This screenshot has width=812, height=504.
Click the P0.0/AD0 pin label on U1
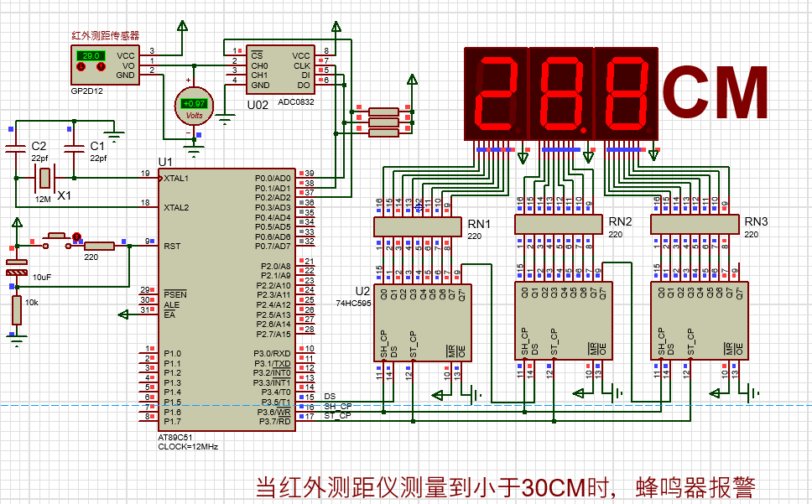[x=273, y=178]
